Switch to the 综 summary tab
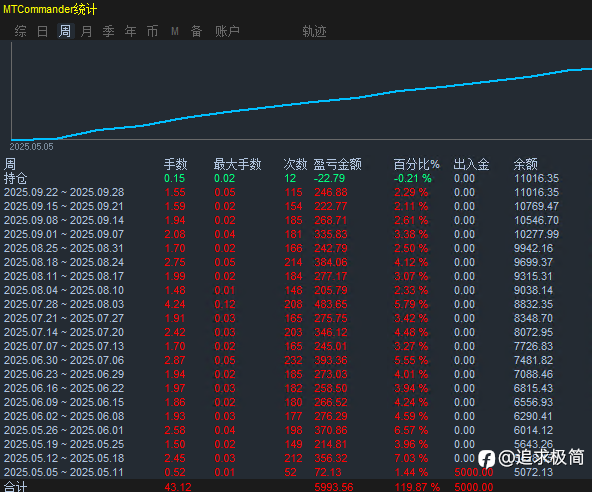 tap(20, 31)
